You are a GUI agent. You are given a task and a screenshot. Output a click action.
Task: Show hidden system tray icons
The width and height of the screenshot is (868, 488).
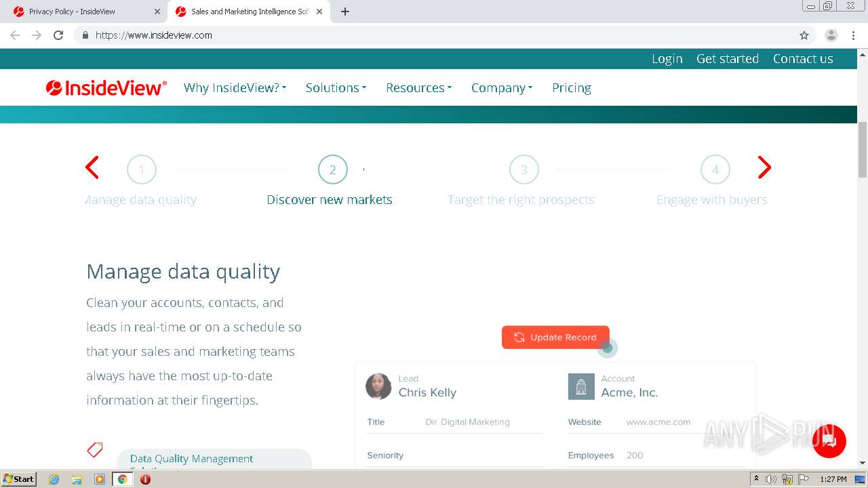click(x=756, y=479)
